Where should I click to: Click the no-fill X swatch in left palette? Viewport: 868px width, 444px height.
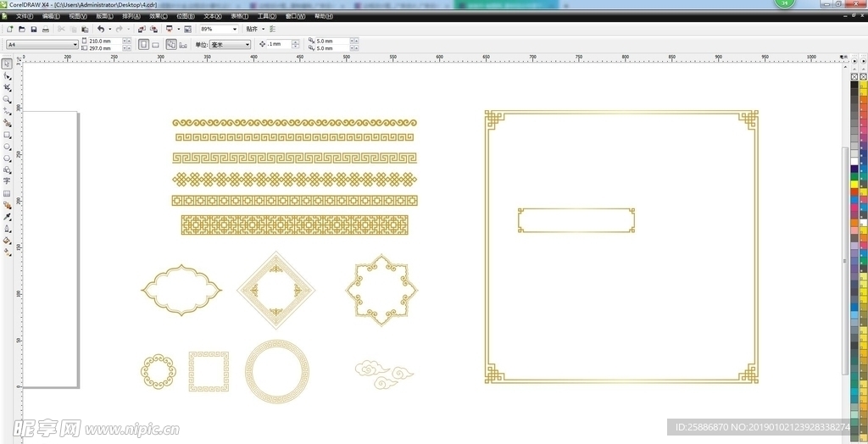tap(854, 76)
